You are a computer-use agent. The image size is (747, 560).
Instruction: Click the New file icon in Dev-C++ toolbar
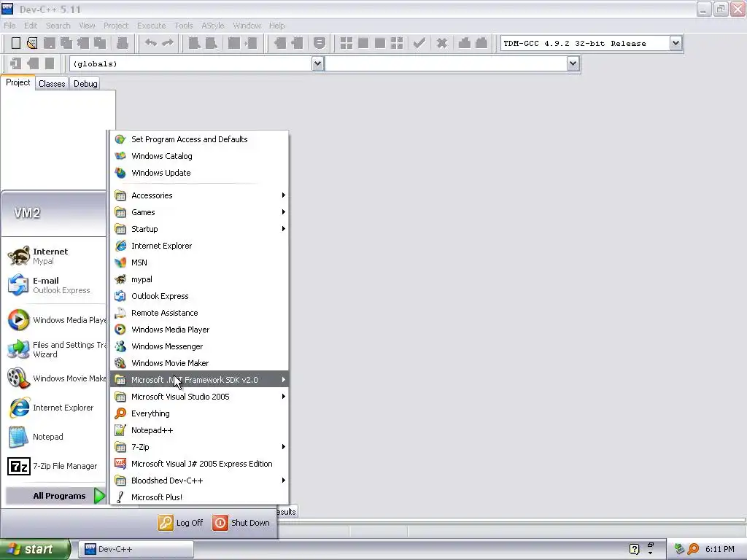16,43
